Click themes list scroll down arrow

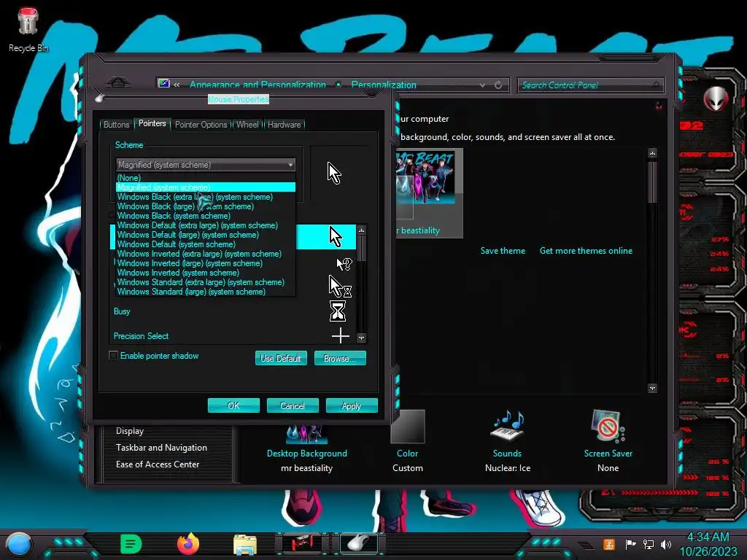(653, 388)
